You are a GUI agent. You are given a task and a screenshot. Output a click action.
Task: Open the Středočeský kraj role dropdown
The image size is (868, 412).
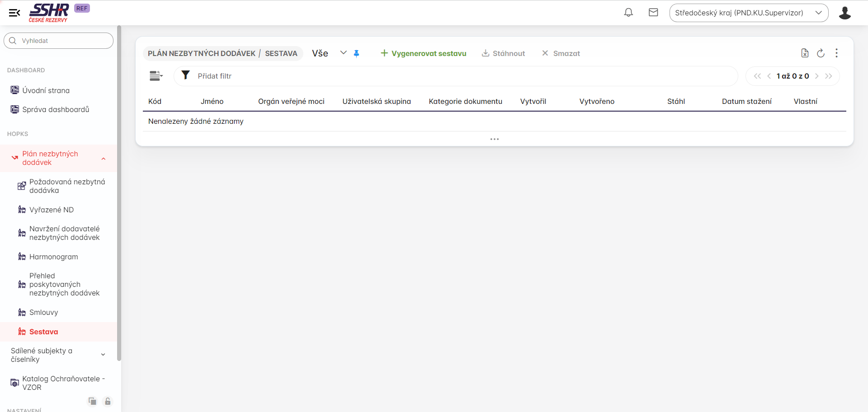[748, 13]
